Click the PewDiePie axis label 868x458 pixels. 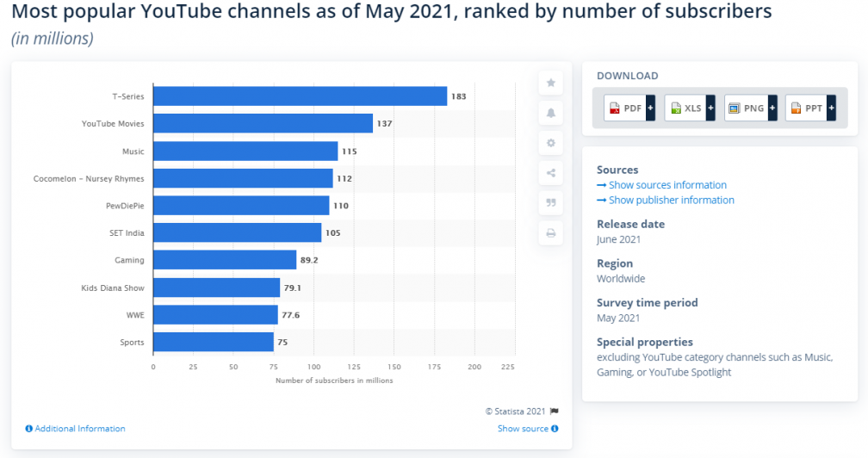(125, 206)
